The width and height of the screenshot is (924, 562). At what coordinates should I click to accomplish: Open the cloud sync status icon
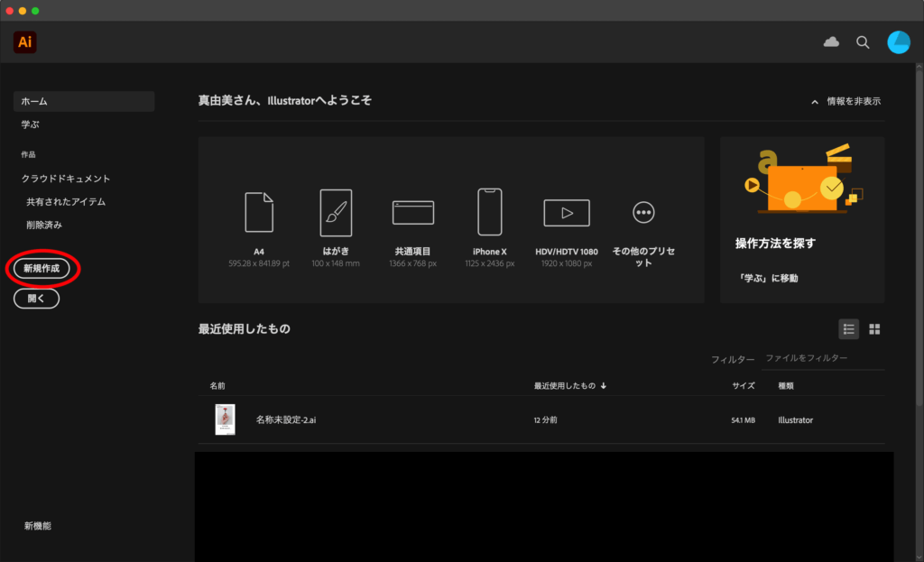(831, 41)
